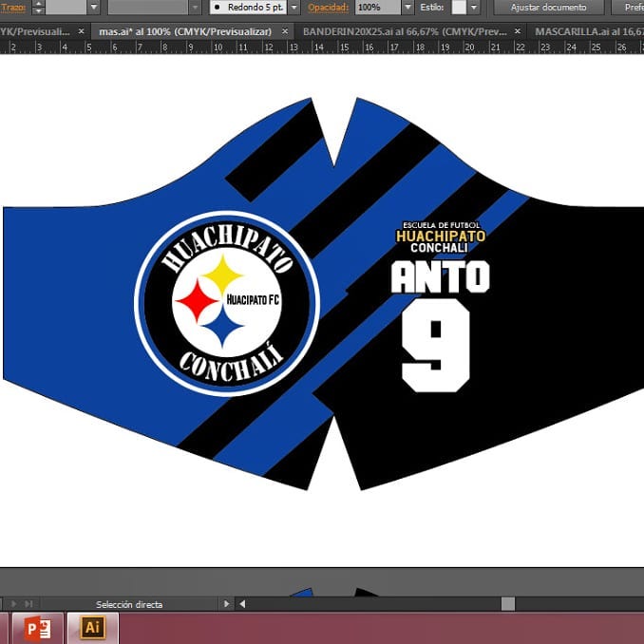Image resolution: width=644 pixels, height=644 pixels.
Task: Select the Redondo 5 pt. brush definition
Action: point(249,7)
